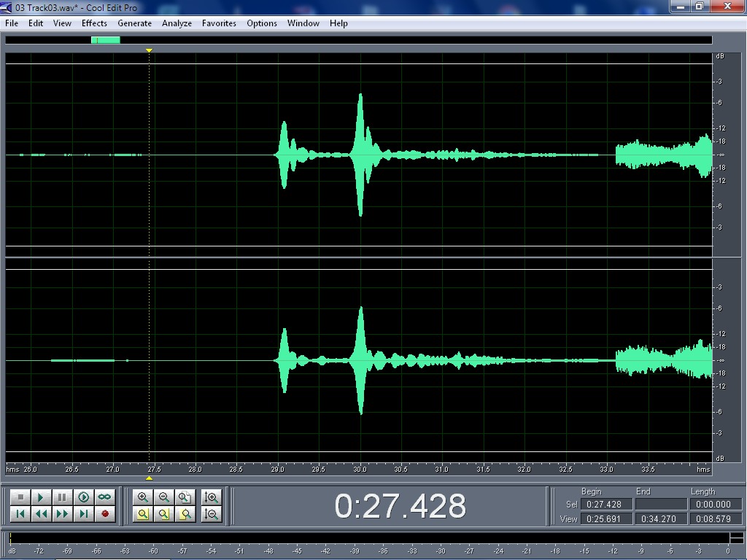
Task: Open the Generate menu
Action: (x=134, y=23)
